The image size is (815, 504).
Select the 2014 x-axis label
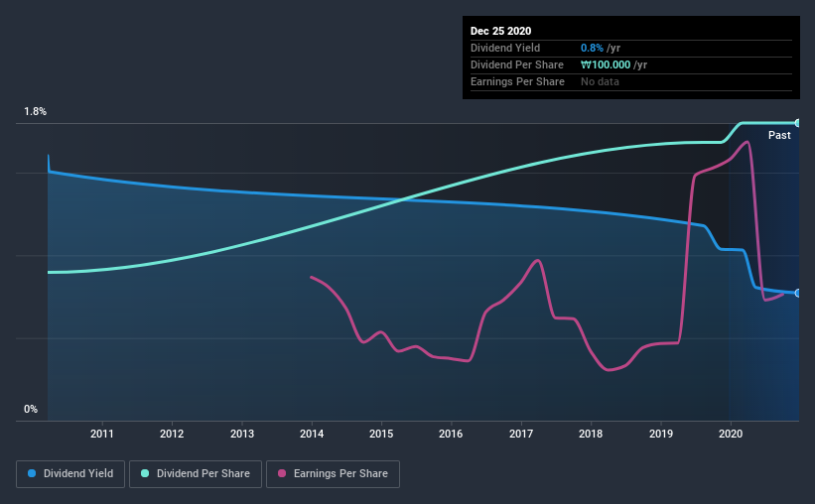tap(312, 434)
